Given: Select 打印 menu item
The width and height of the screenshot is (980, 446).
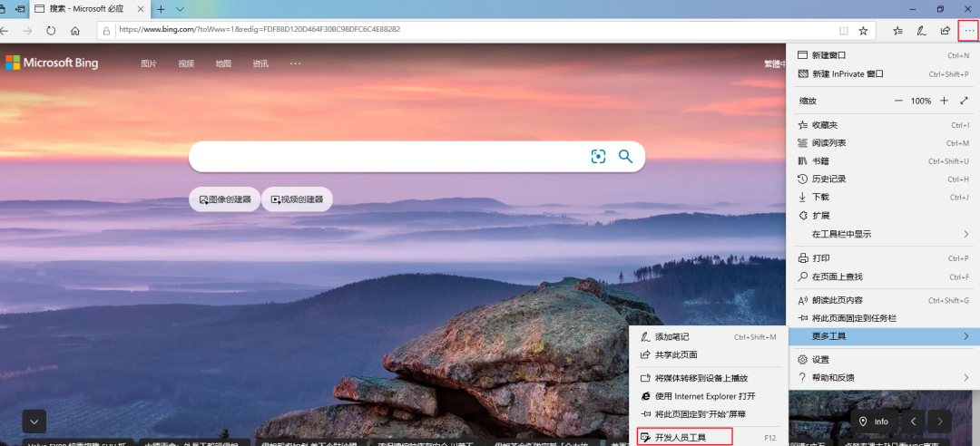Looking at the screenshot, I should tap(883, 258).
